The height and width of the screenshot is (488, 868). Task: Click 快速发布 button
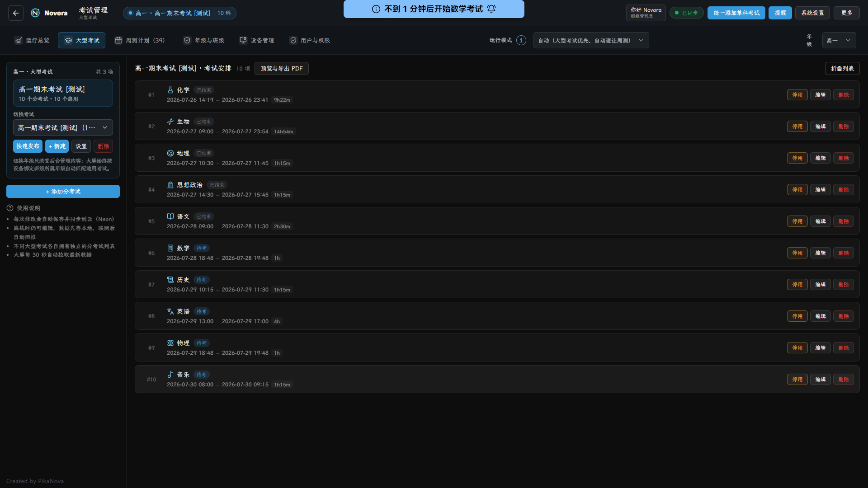click(28, 146)
